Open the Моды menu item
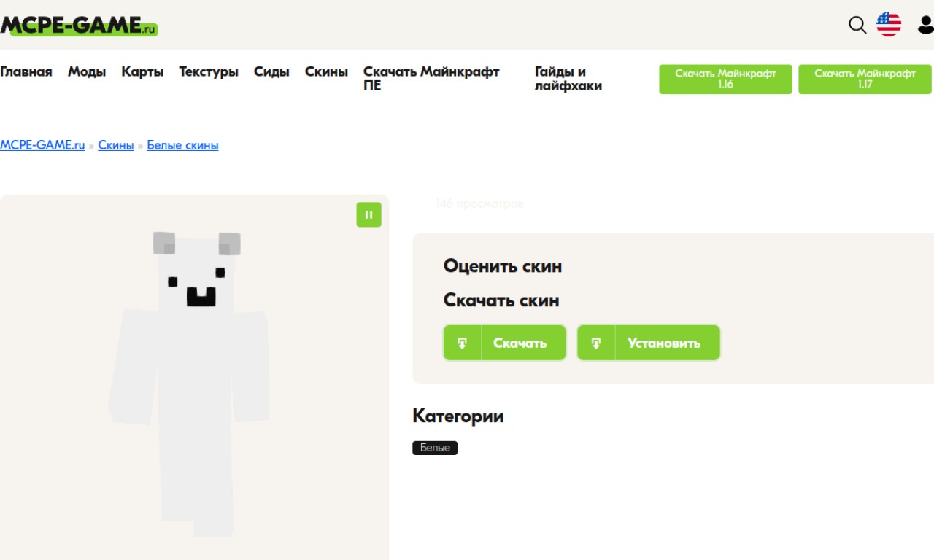 (x=87, y=71)
